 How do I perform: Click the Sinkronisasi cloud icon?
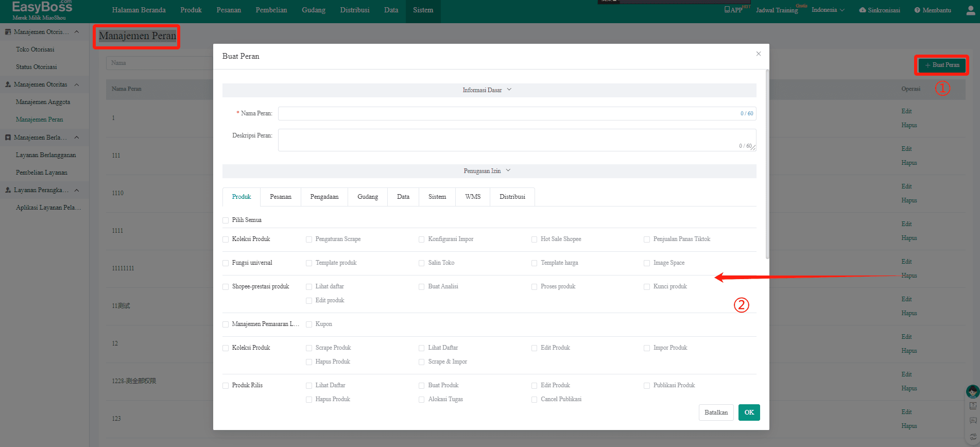(x=862, y=10)
